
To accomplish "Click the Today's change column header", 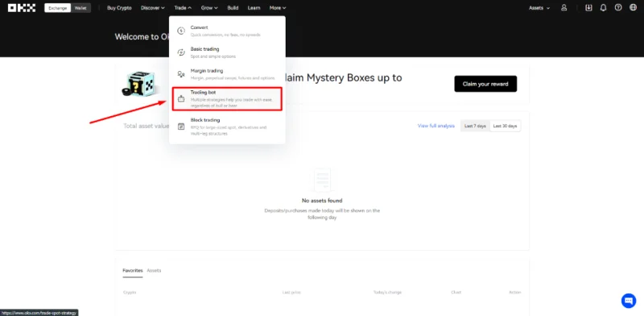I will point(387,293).
